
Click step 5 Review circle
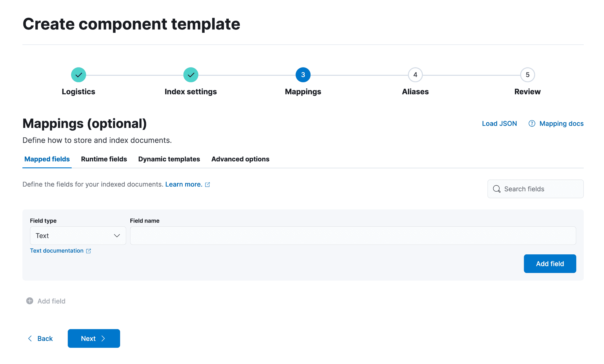[x=527, y=75]
